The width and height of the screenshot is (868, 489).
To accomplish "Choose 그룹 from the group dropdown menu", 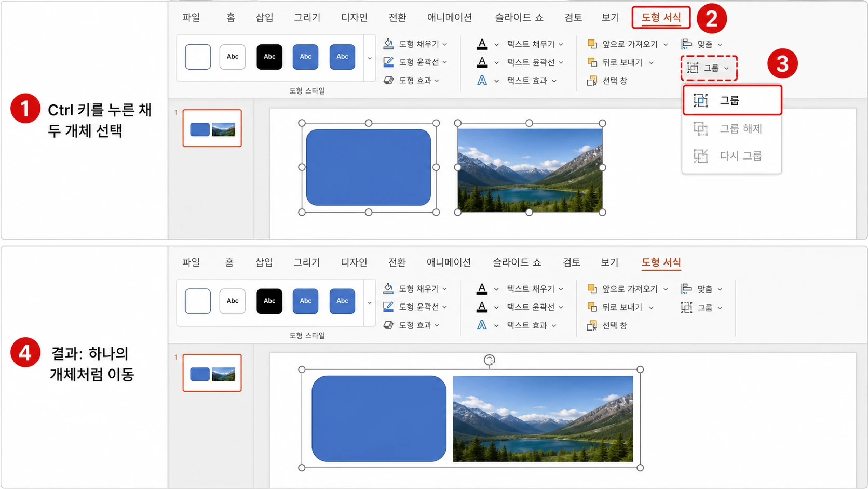I will click(x=732, y=100).
